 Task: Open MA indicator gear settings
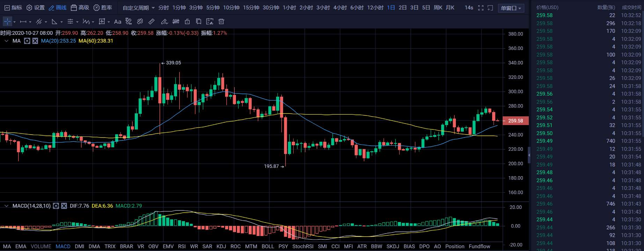coord(27,41)
